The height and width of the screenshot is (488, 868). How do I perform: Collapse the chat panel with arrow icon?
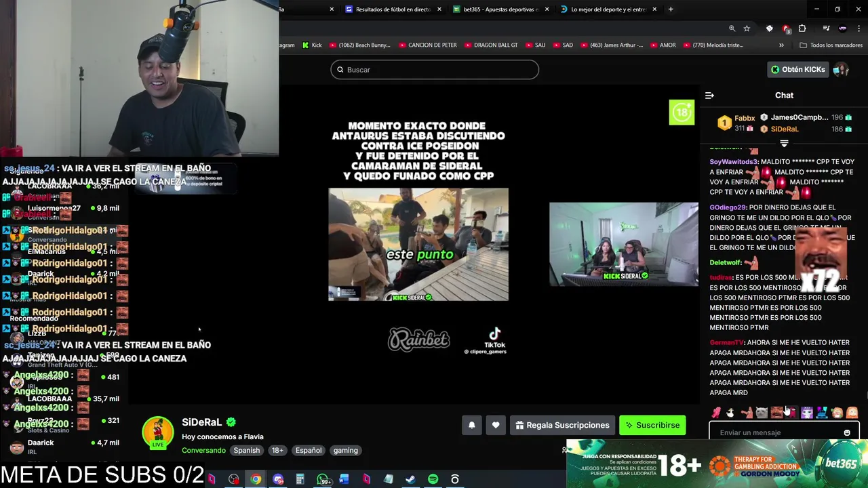[709, 96]
